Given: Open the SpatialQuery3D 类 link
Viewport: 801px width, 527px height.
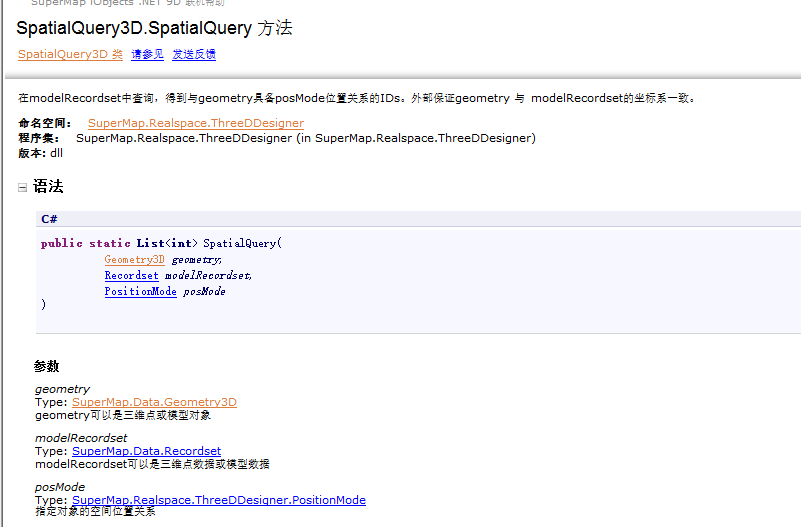Looking at the screenshot, I should [x=70, y=54].
